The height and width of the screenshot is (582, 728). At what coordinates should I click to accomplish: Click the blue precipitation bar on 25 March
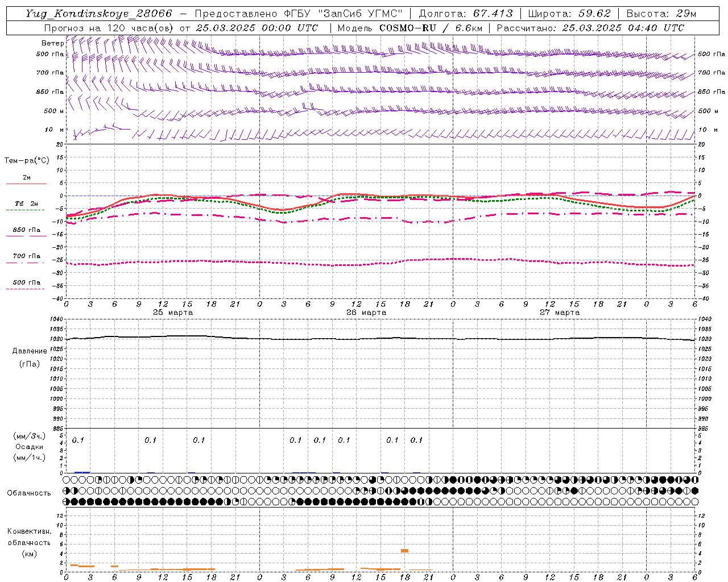[x=82, y=472]
